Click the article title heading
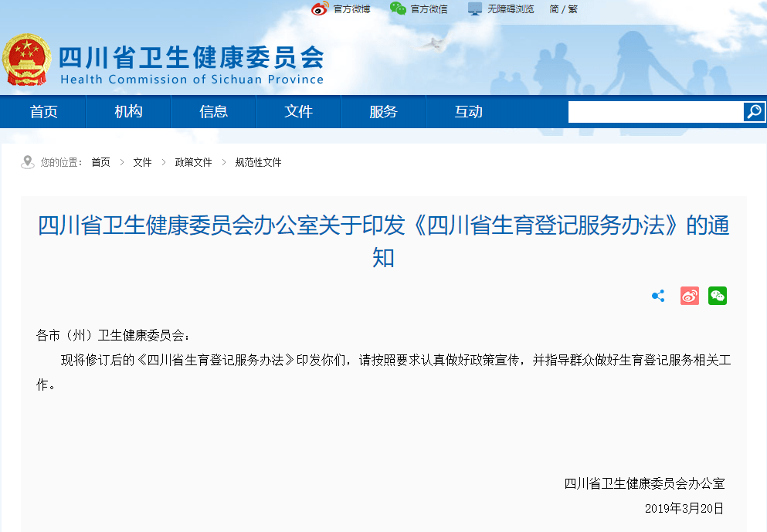This screenshot has height=532, width=767. pyautogui.click(x=383, y=241)
